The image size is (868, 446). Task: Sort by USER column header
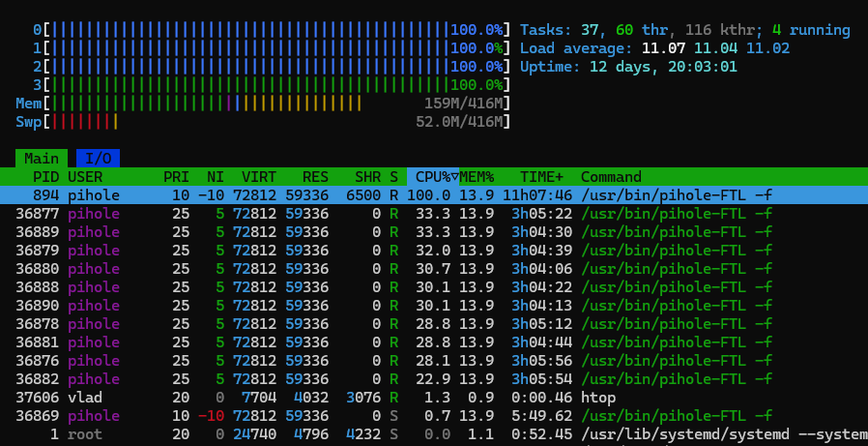point(85,177)
